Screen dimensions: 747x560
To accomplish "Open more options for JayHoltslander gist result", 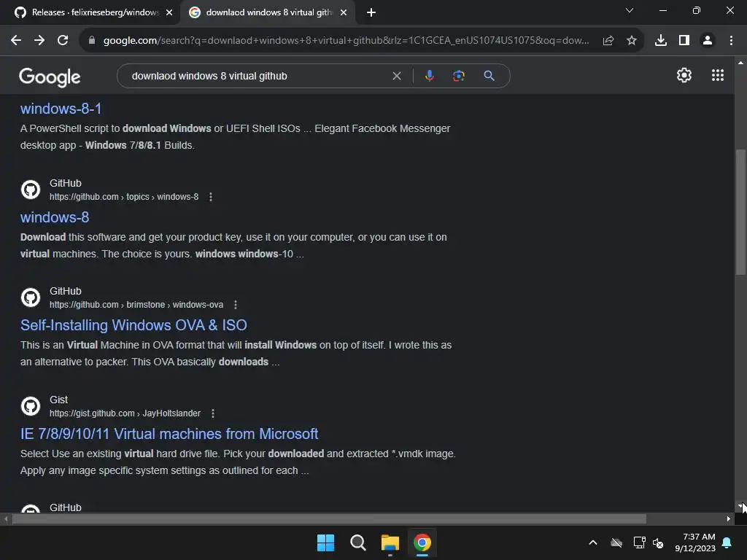I will pyautogui.click(x=213, y=413).
